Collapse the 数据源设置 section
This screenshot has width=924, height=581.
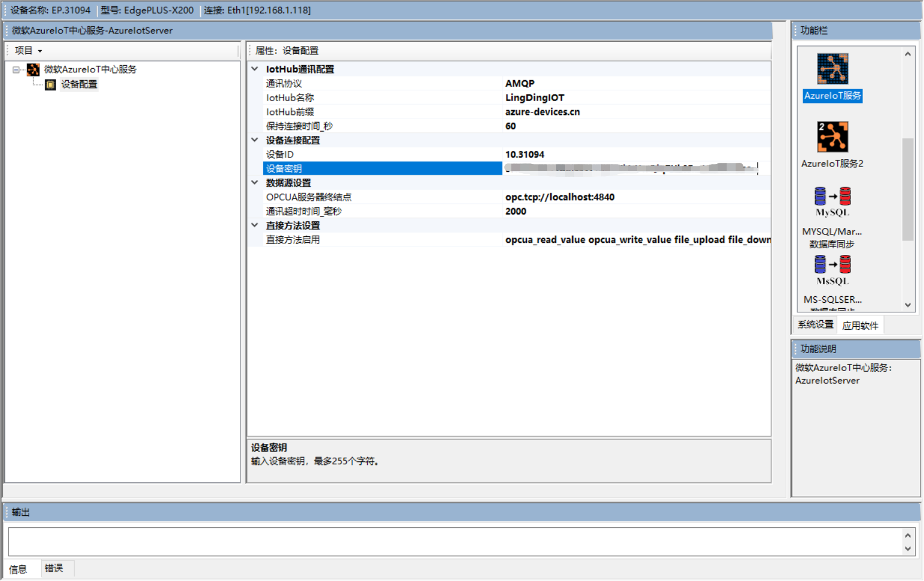pos(255,182)
